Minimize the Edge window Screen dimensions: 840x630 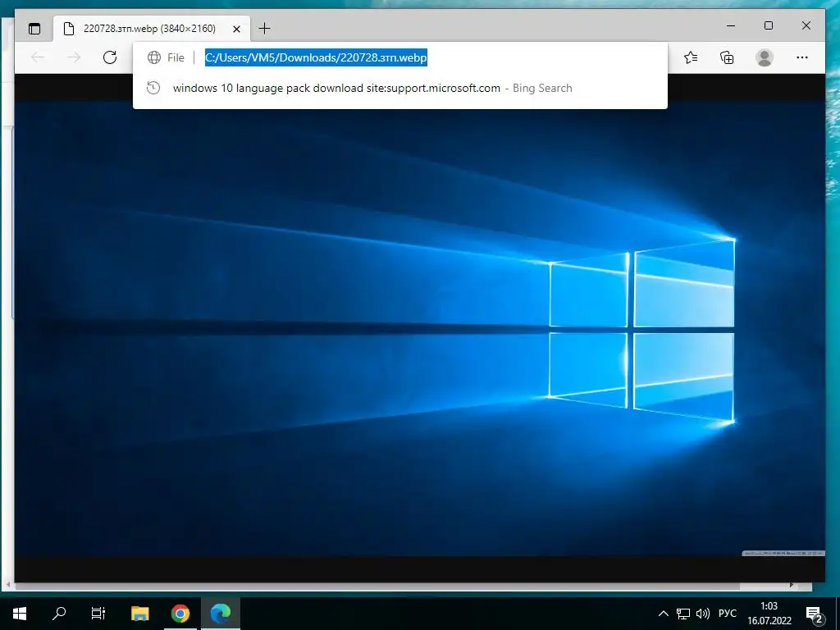pos(731,25)
